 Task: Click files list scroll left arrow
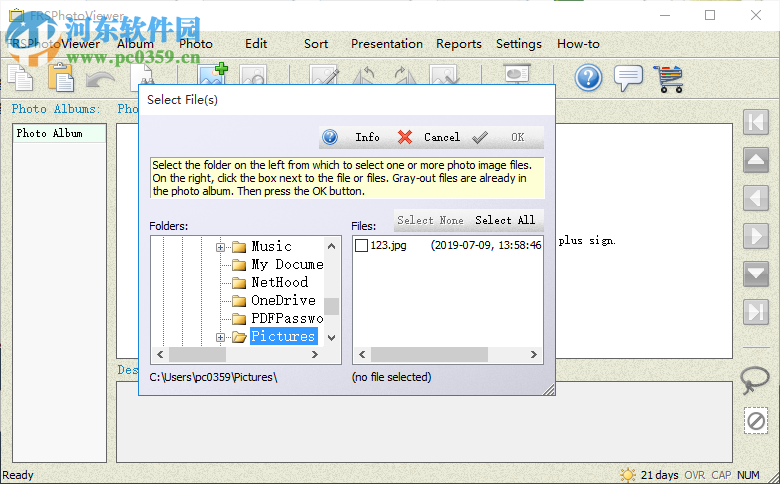pos(362,354)
